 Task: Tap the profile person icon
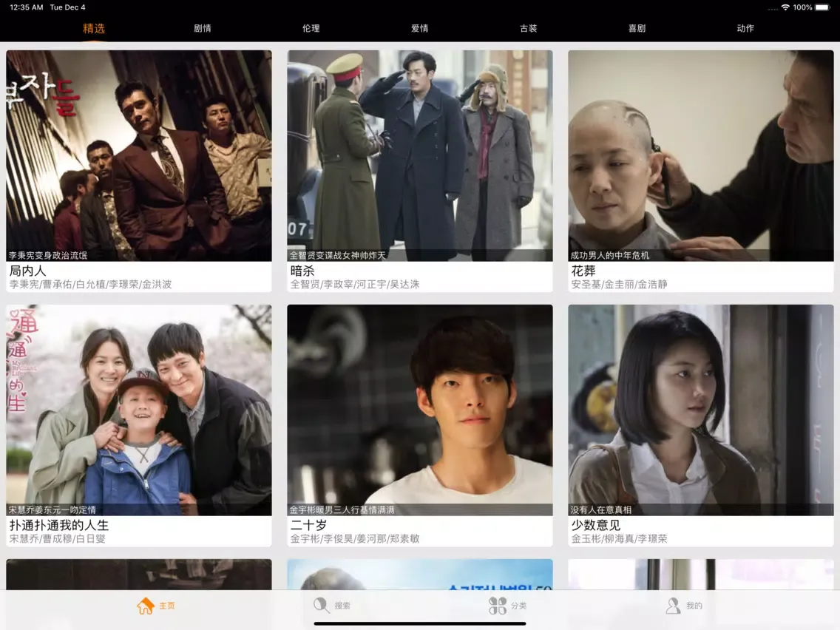click(673, 606)
